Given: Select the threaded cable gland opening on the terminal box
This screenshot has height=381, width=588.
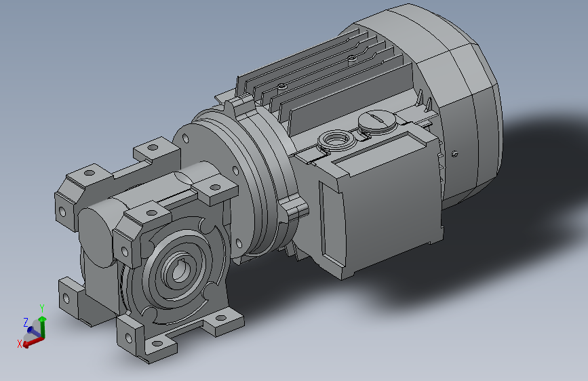Looking at the screenshot, I should pyautogui.click(x=336, y=140).
